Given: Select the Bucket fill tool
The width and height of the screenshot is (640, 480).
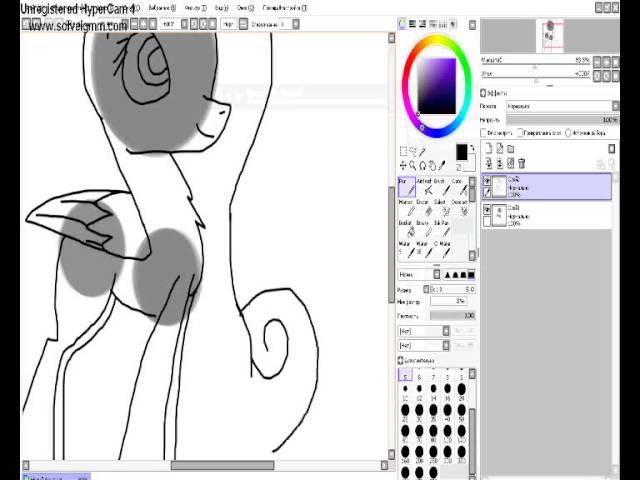Looking at the screenshot, I should tap(407, 229).
